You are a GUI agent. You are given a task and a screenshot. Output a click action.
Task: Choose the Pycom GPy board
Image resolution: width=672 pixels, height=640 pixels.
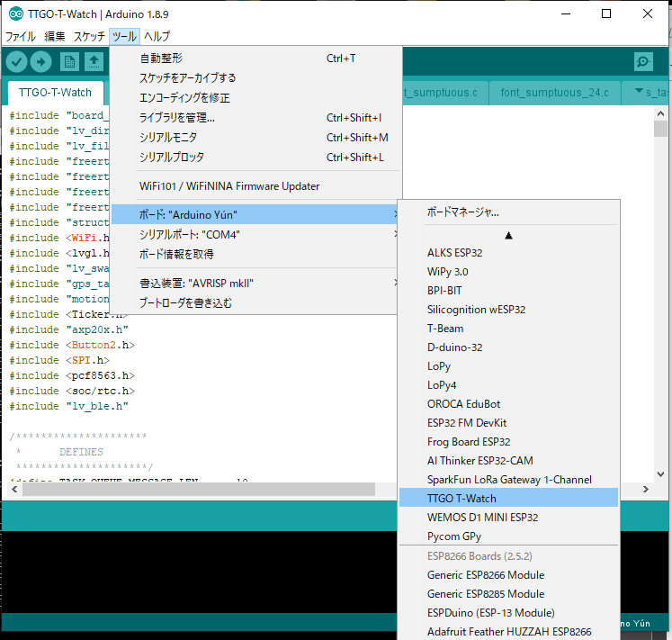508,536
